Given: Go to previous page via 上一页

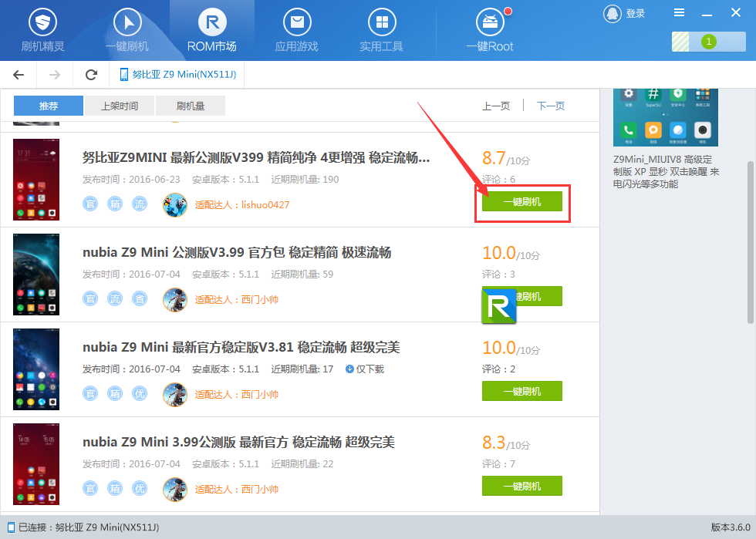Looking at the screenshot, I should point(496,106).
